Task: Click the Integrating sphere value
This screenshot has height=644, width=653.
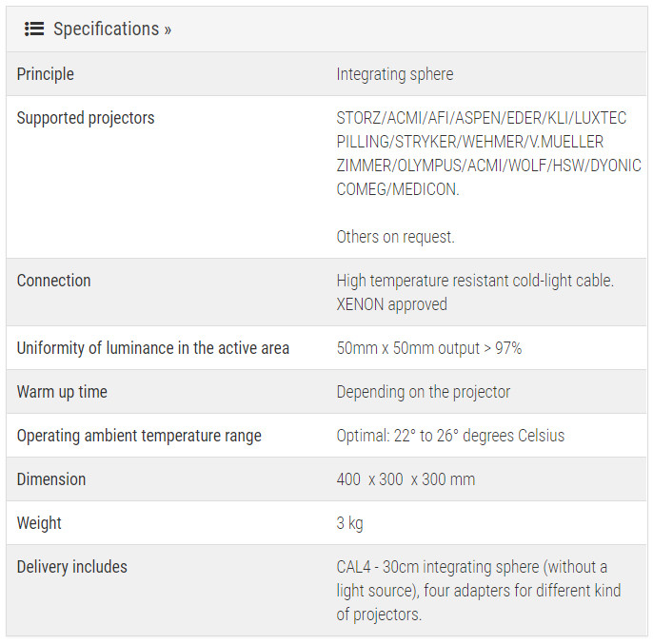Action: tap(394, 74)
